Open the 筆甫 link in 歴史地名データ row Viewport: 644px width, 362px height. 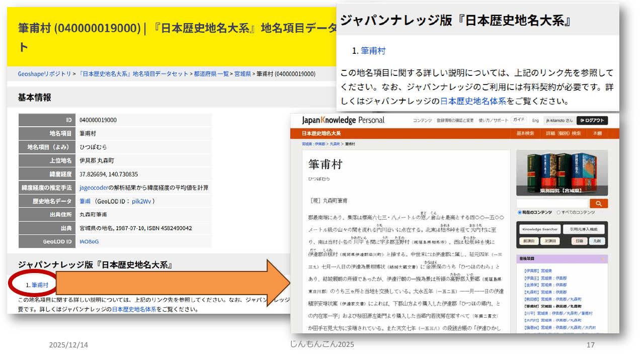[85, 201]
